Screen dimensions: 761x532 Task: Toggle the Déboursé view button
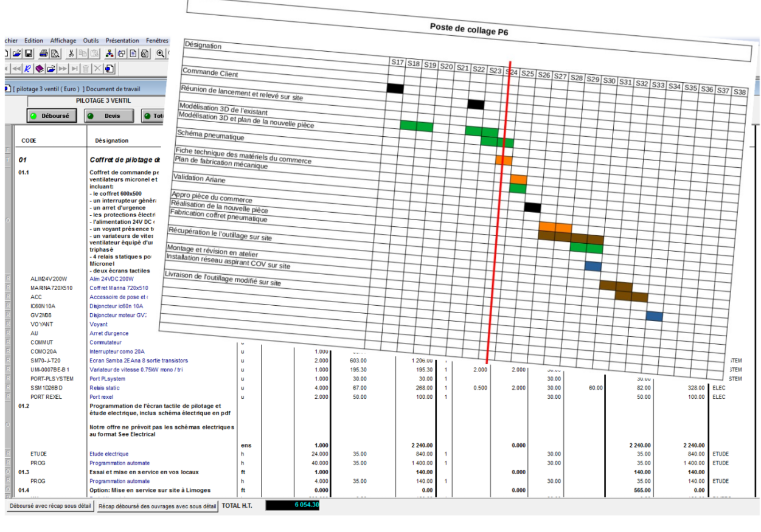(x=51, y=116)
